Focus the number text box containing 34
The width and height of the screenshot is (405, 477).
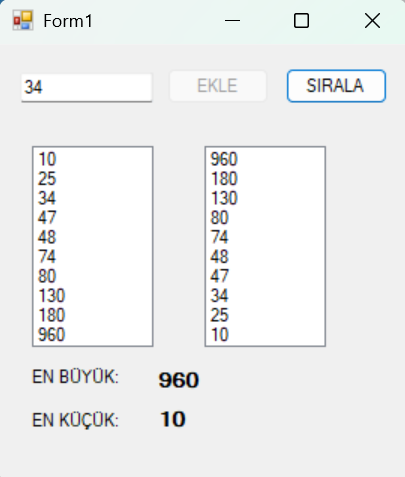pos(87,88)
